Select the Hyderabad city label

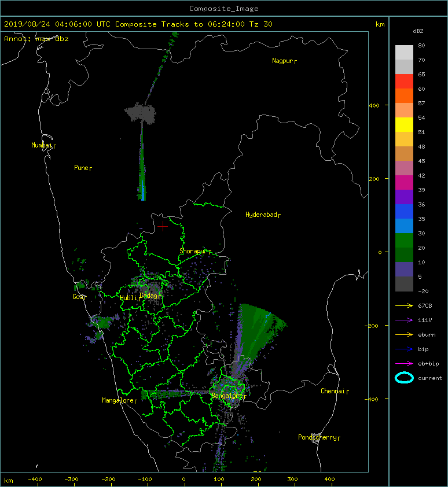click(261, 215)
